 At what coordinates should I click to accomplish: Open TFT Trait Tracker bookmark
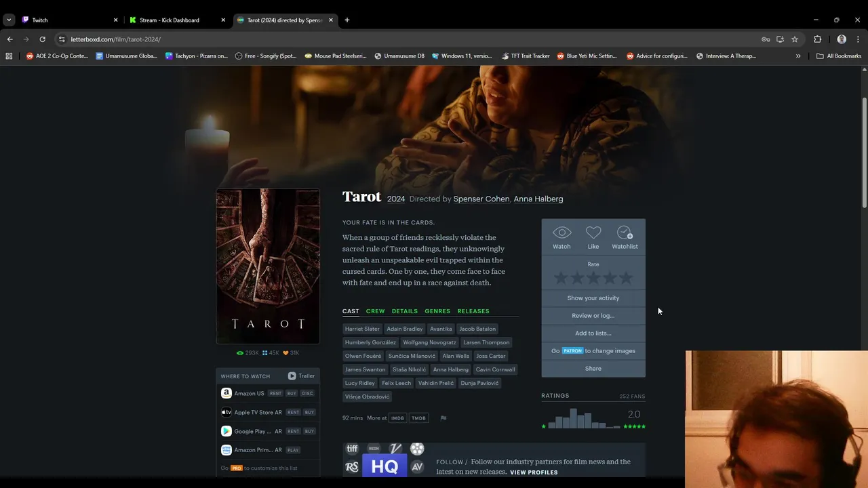(x=526, y=56)
